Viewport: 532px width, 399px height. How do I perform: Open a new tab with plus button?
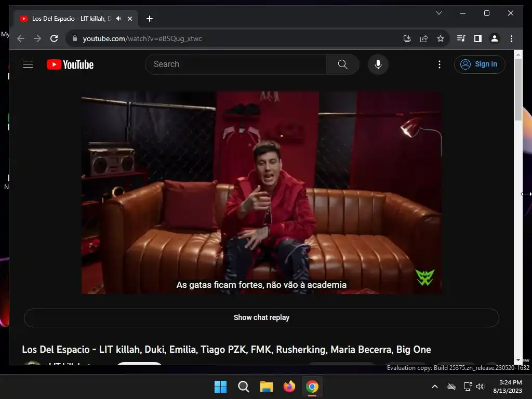(150, 19)
